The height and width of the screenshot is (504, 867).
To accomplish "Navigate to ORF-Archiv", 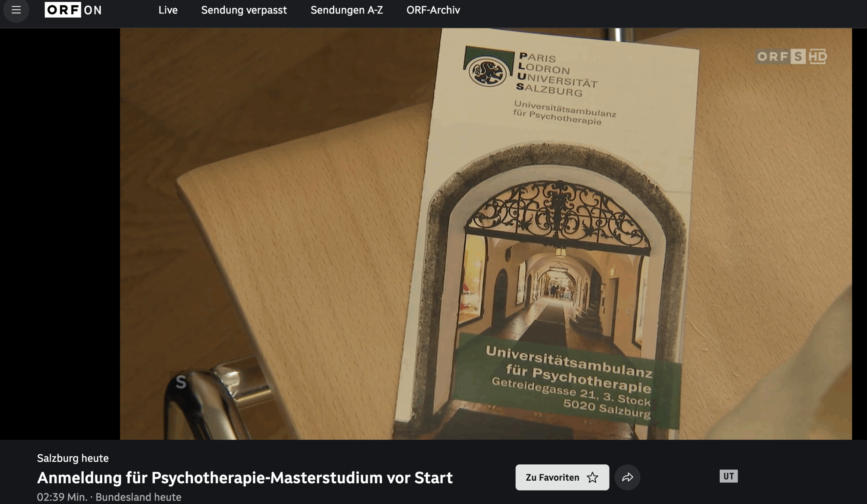I will click(x=433, y=10).
